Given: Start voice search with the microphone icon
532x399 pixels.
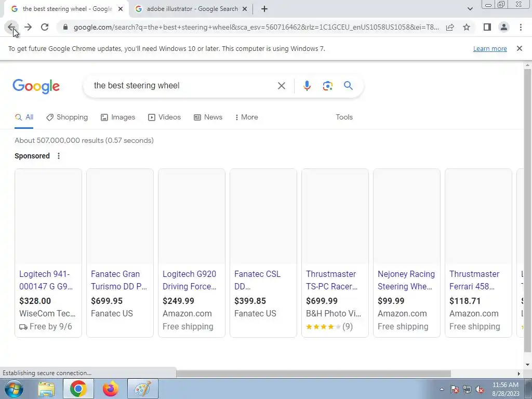Looking at the screenshot, I should click(307, 86).
